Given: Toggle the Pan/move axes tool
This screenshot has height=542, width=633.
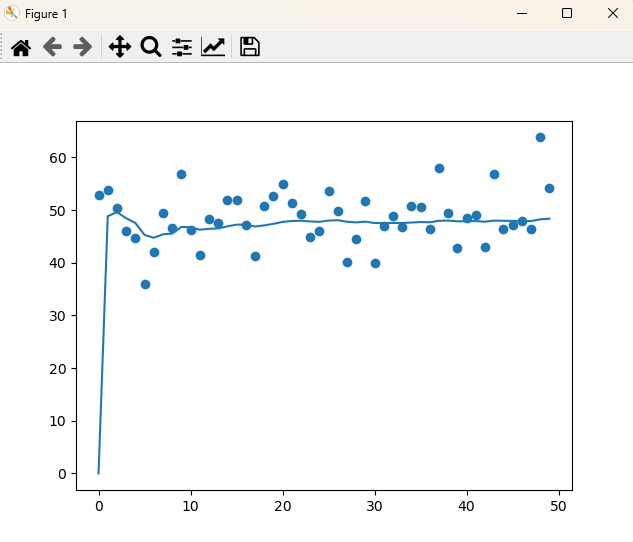Looking at the screenshot, I should point(120,47).
